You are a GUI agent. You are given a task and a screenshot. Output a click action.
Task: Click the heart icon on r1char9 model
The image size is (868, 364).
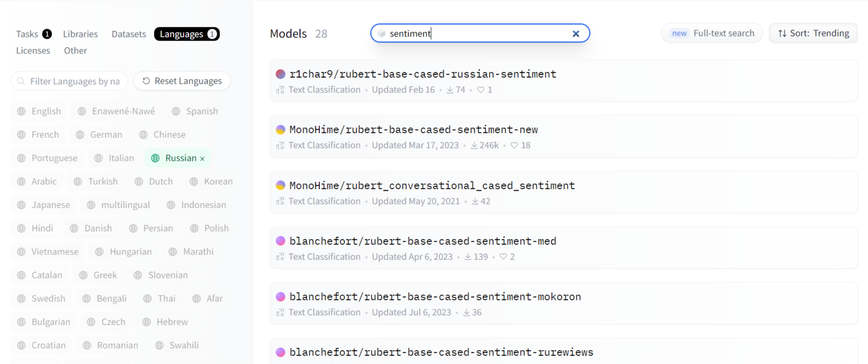(x=480, y=90)
